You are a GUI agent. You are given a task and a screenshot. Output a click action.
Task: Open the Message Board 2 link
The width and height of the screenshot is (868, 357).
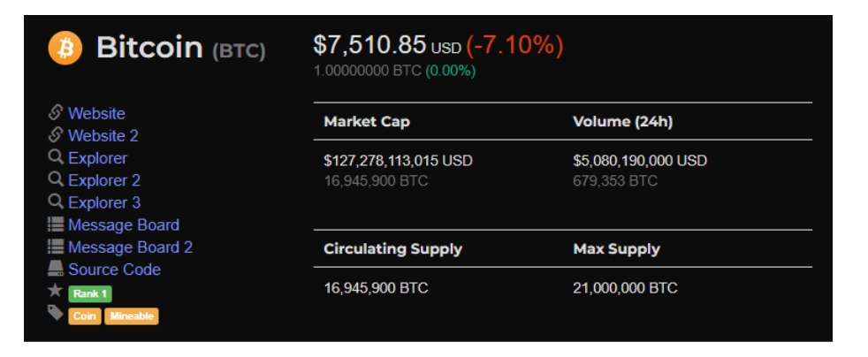130,247
